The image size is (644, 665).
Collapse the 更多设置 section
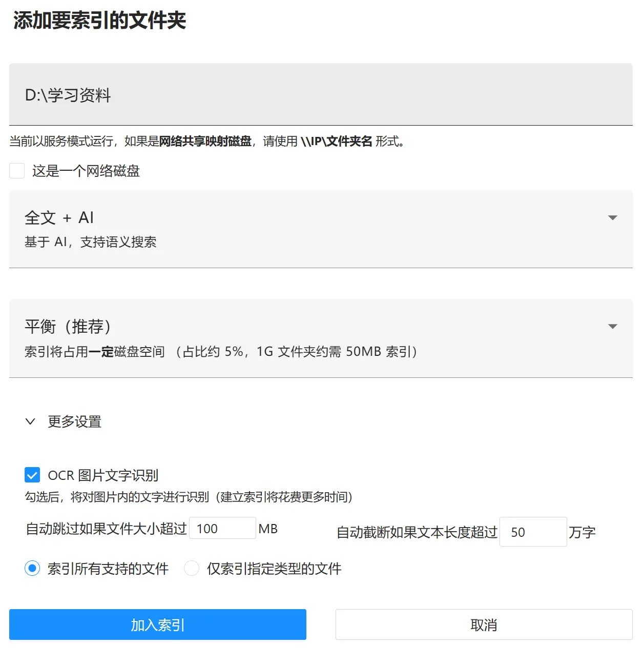(75, 421)
